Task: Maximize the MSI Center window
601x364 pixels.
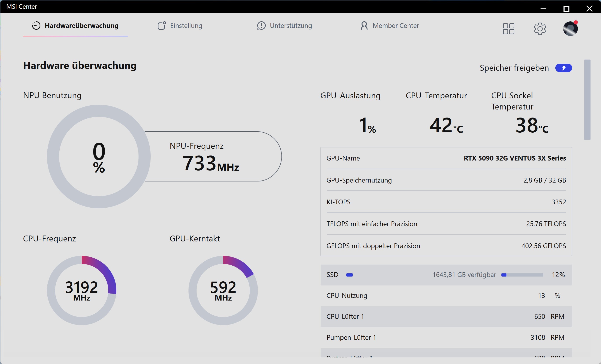Action: (566, 9)
